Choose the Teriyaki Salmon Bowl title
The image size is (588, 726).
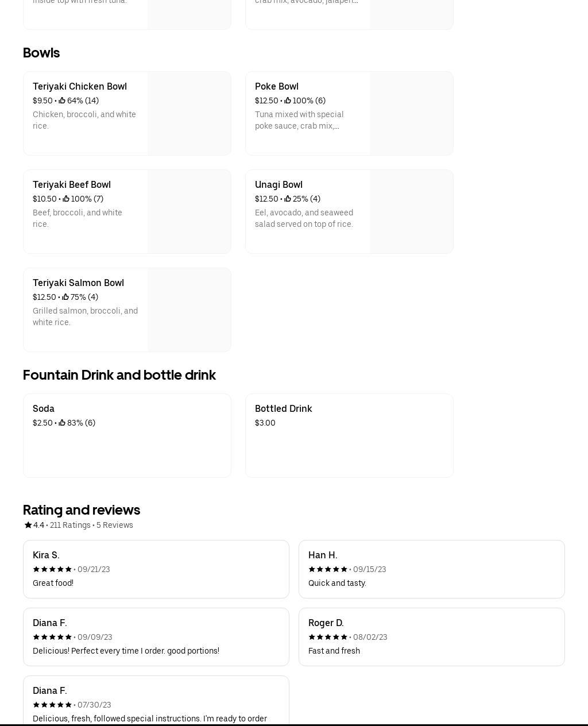coord(78,283)
